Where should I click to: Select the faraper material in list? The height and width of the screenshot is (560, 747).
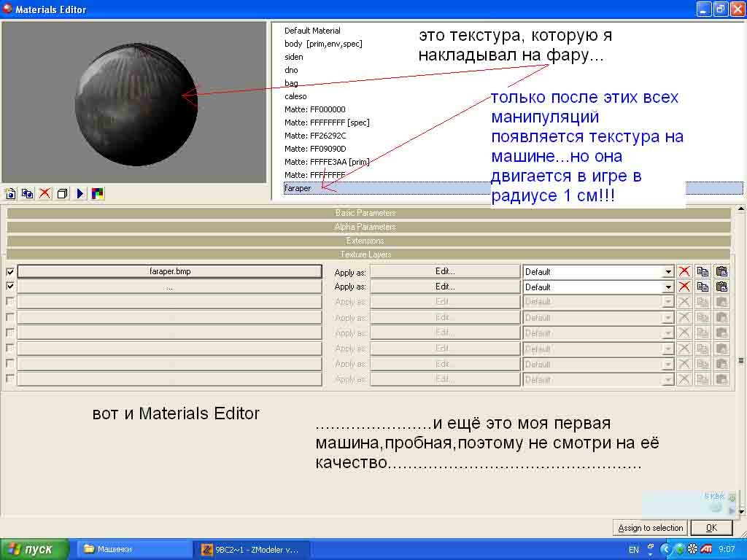click(298, 188)
